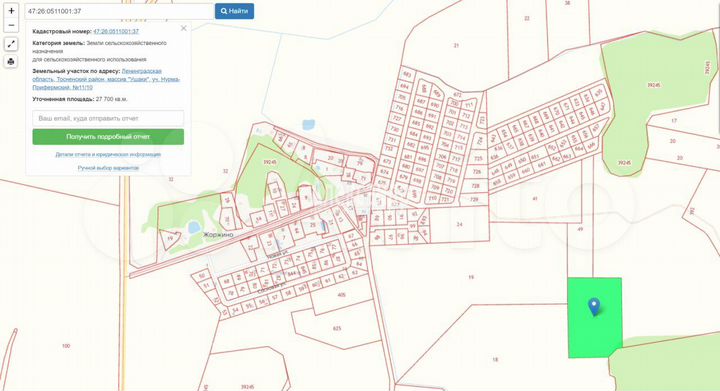Focus the email input field

(x=108, y=118)
